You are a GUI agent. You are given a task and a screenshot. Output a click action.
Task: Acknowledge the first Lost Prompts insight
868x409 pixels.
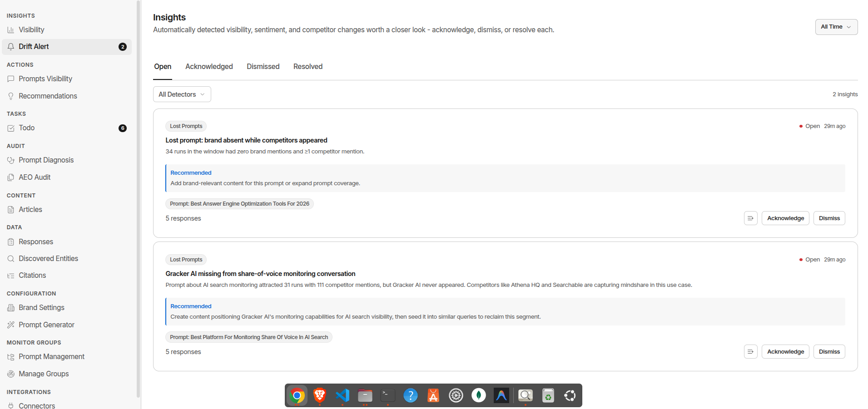(785, 218)
